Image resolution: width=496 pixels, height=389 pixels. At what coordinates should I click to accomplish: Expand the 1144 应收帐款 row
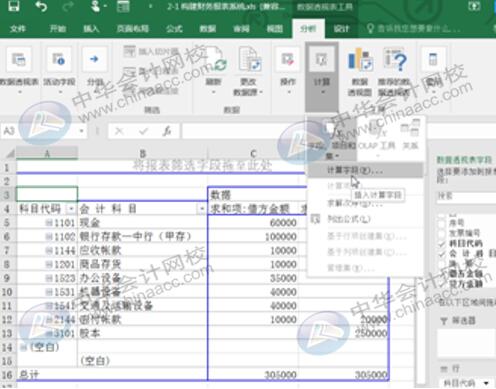49,250
